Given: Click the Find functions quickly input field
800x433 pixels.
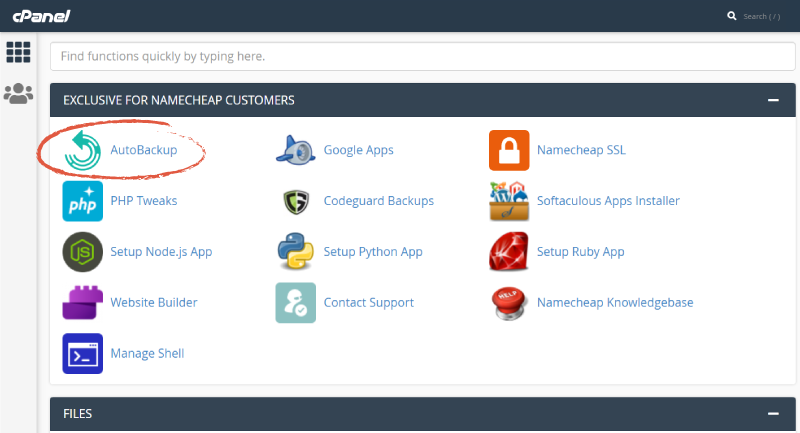Looking at the screenshot, I should coord(422,56).
